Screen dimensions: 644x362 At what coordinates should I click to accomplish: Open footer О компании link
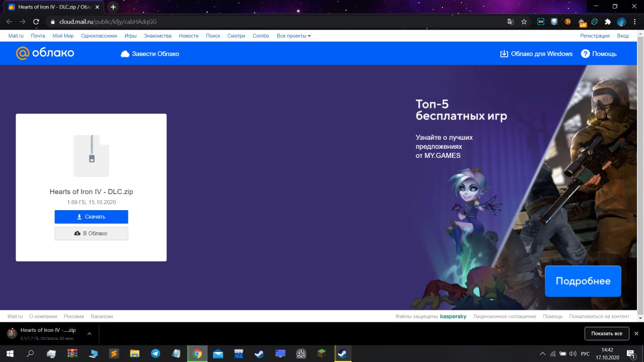click(x=43, y=316)
